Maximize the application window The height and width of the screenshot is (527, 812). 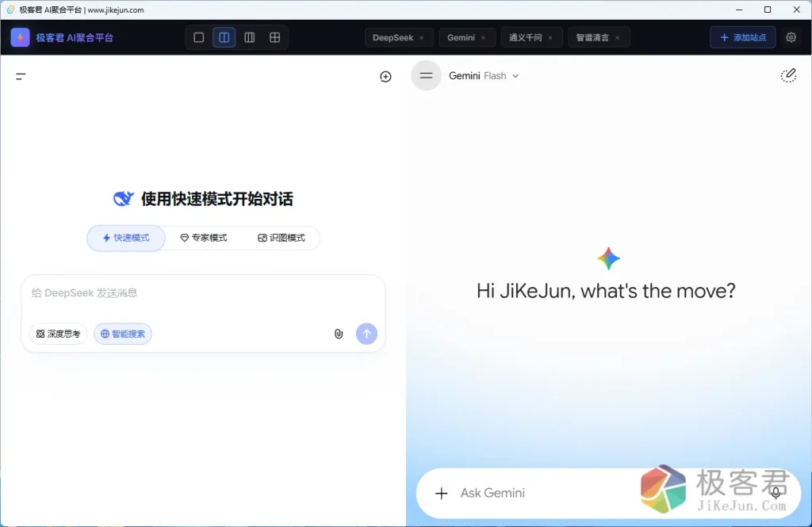coord(768,10)
